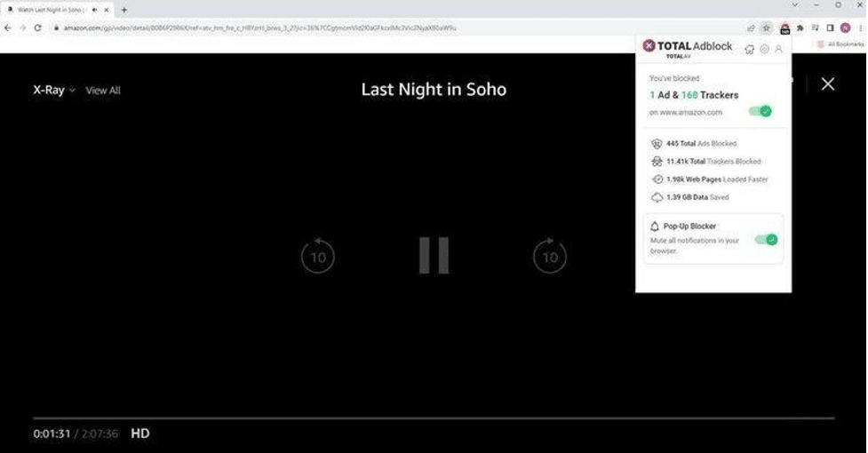Image resolution: width=868 pixels, height=453 pixels.
Task: Reload the current page
Action: point(37,28)
